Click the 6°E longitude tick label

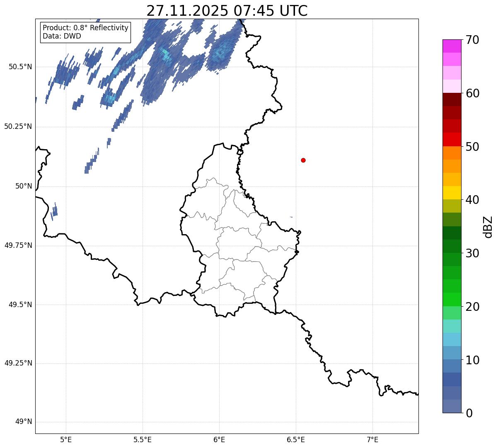pyautogui.click(x=219, y=440)
